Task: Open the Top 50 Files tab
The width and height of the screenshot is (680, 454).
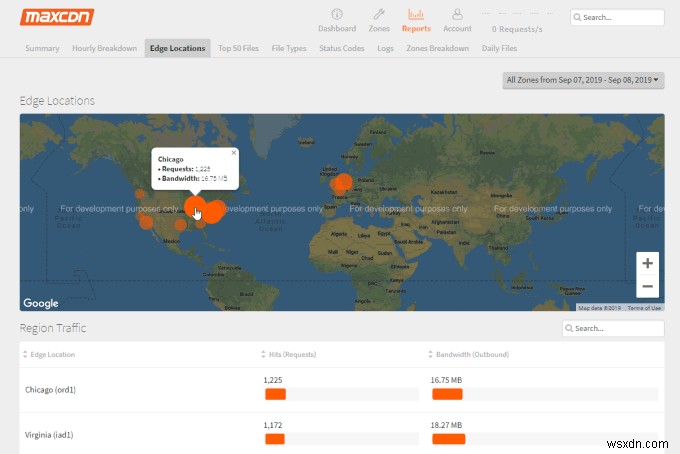Action: 239,48
